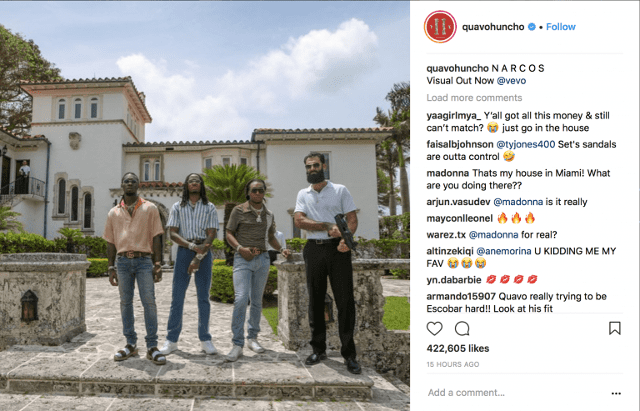640x411 pixels.
Task: Click the post photo of the mansion
Action: (x=205, y=206)
